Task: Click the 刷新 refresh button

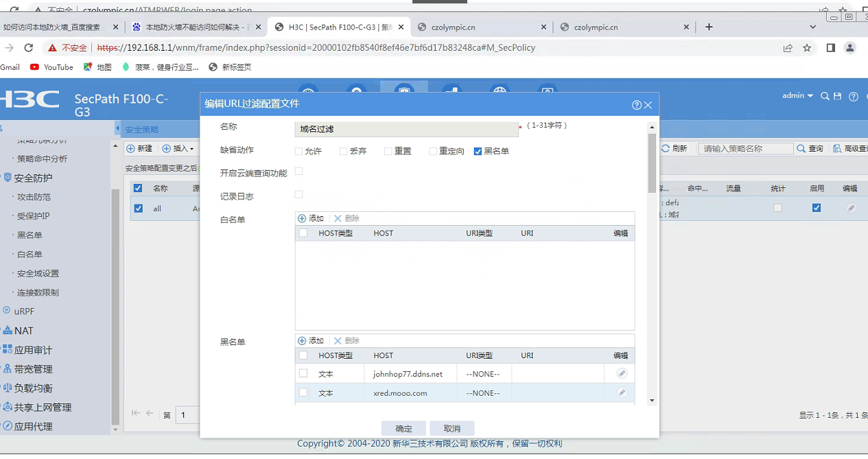Action: (x=674, y=148)
